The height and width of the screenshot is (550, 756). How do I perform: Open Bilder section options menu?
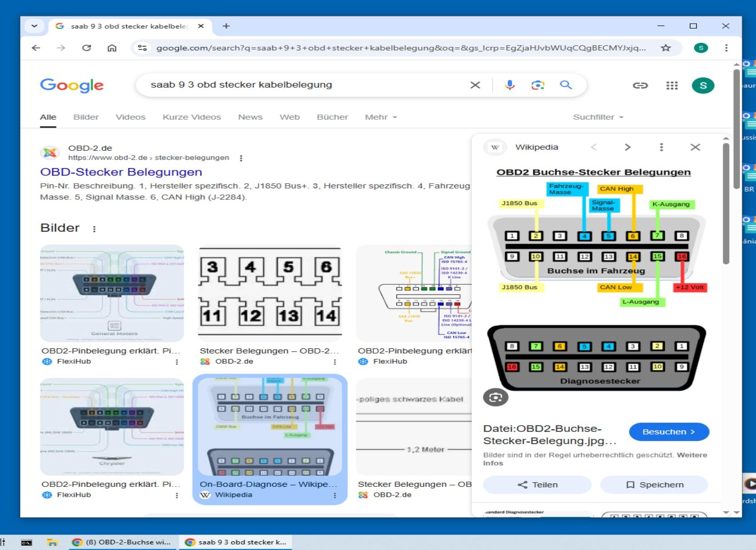[94, 229]
